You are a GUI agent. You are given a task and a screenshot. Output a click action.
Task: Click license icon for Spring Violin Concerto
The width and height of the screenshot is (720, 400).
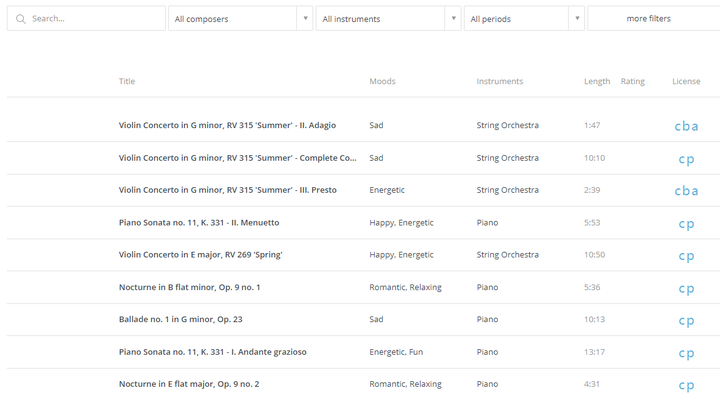(686, 256)
